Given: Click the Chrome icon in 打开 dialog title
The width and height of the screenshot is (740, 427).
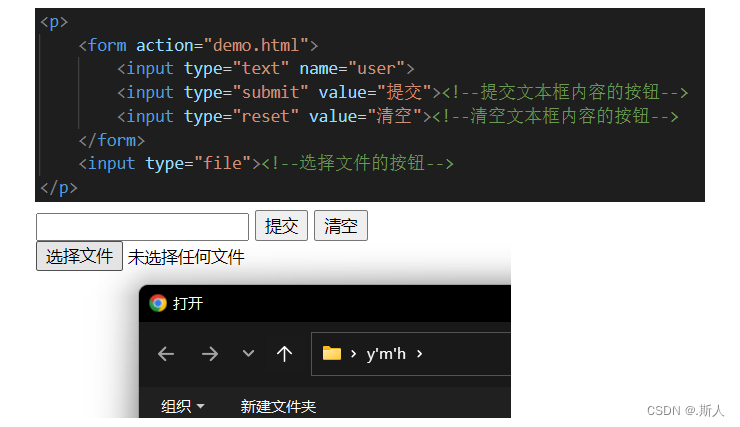Looking at the screenshot, I should pyautogui.click(x=158, y=303).
